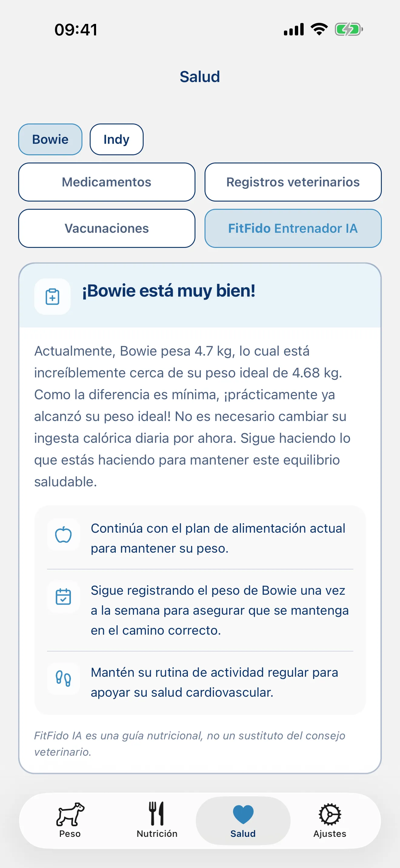The width and height of the screenshot is (400, 868).
Task: Select the Bowie pet chip
Action: [x=50, y=140]
